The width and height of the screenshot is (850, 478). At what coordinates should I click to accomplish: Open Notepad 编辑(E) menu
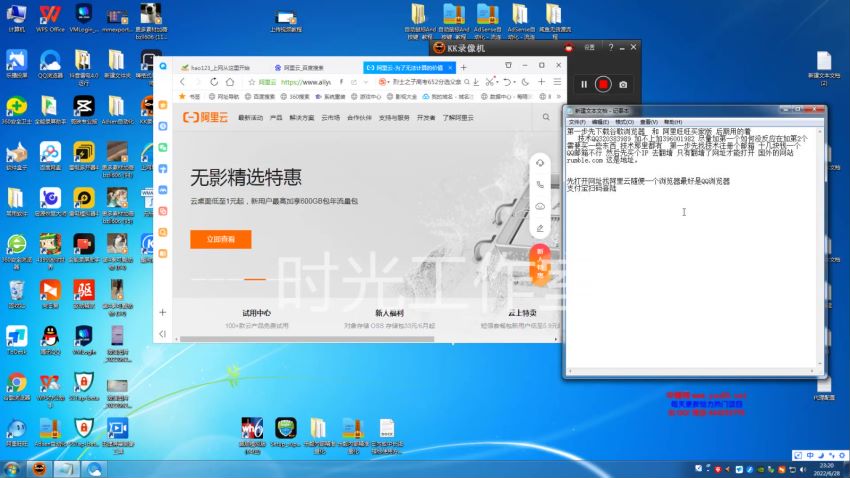point(601,122)
